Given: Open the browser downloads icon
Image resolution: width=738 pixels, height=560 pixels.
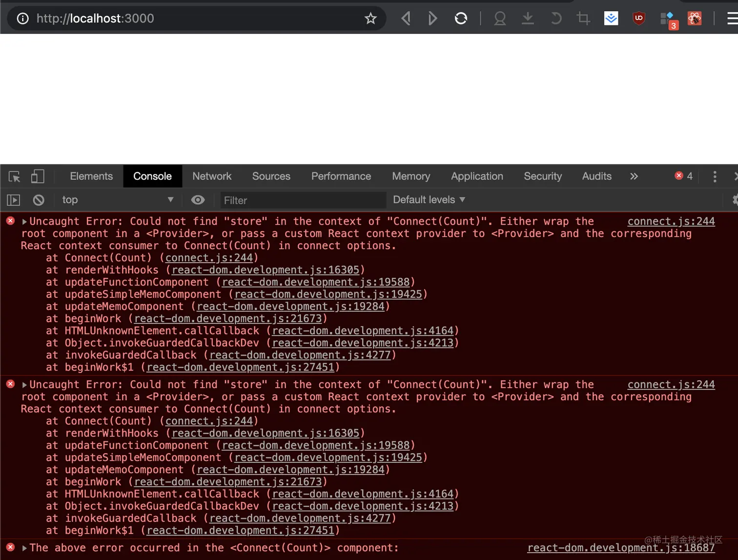Looking at the screenshot, I should (x=528, y=19).
